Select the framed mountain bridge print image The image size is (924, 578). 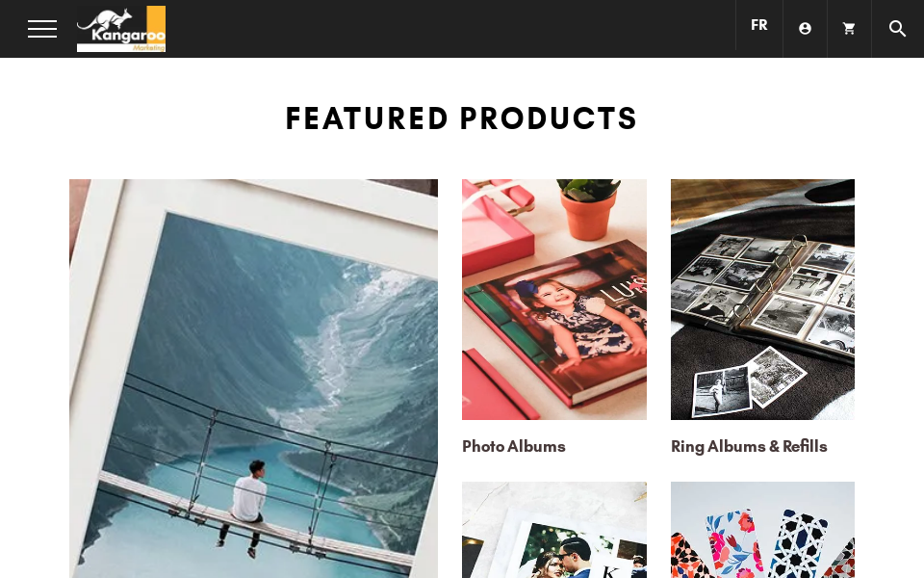(x=253, y=379)
